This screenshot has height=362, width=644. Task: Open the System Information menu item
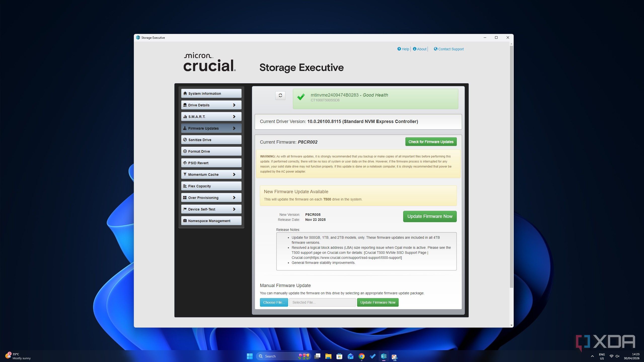point(211,93)
